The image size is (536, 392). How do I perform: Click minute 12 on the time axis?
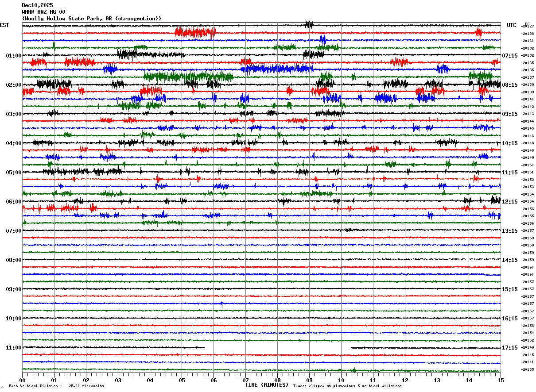[x=405, y=380]
